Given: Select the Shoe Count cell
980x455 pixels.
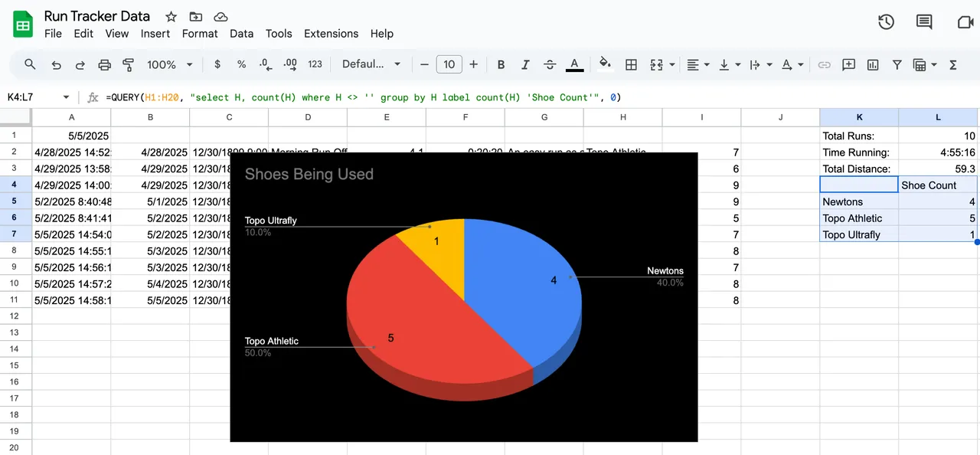Looking at the screenshot, I should pyautogui.click(x=938, y=185).
